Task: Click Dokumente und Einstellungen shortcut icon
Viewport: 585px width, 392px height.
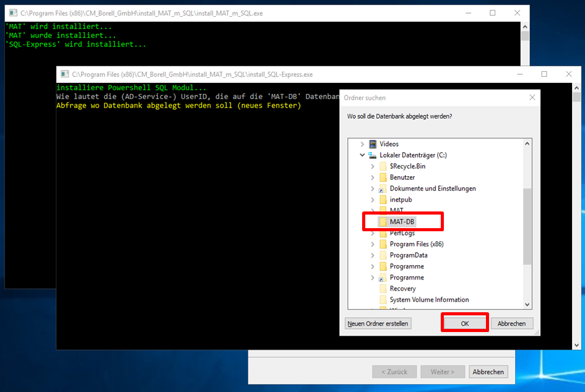Action: click(x=383, y=189)
